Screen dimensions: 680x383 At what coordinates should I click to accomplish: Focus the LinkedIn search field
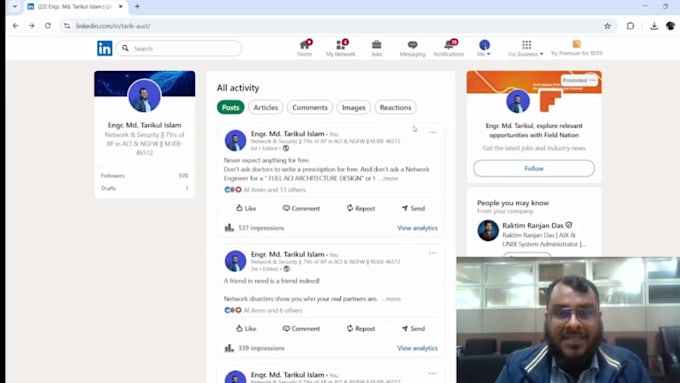pyautogui.click(x=179, y=48)
